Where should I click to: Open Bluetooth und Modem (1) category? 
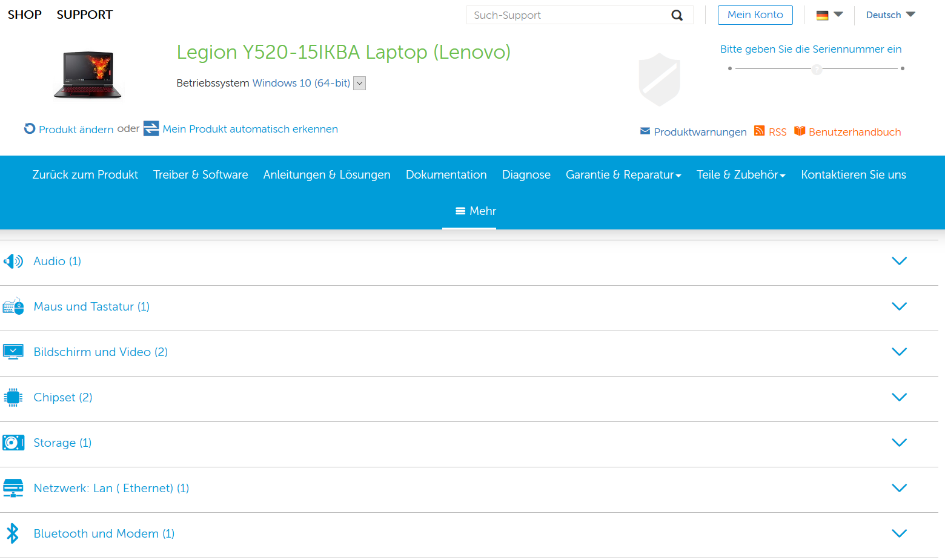[x=104, y=533]
